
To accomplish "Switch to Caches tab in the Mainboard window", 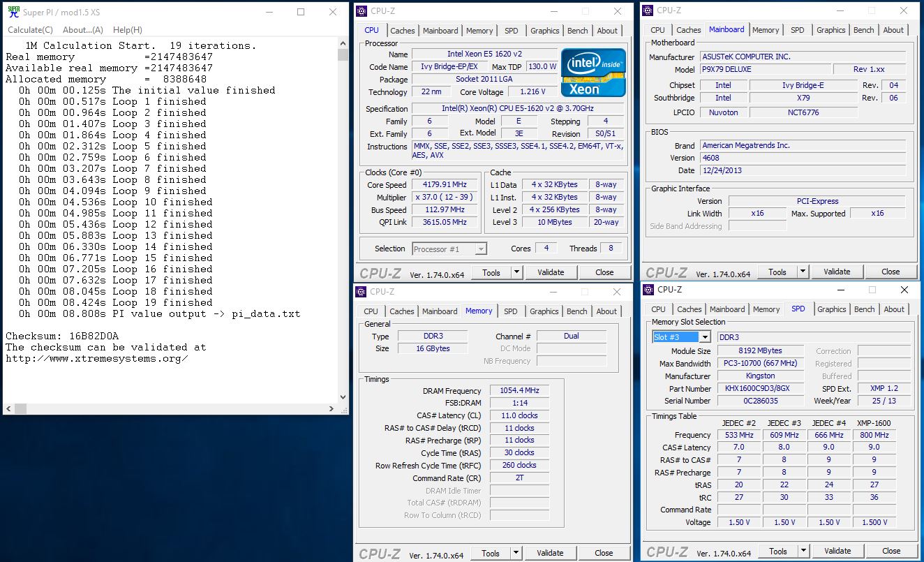I will [689, 30].
